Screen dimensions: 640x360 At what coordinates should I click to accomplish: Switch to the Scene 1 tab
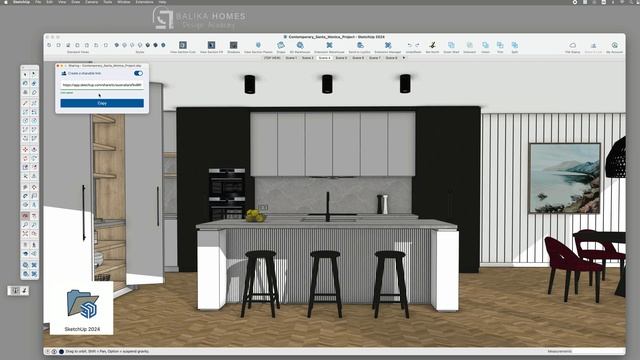[291, 58]
